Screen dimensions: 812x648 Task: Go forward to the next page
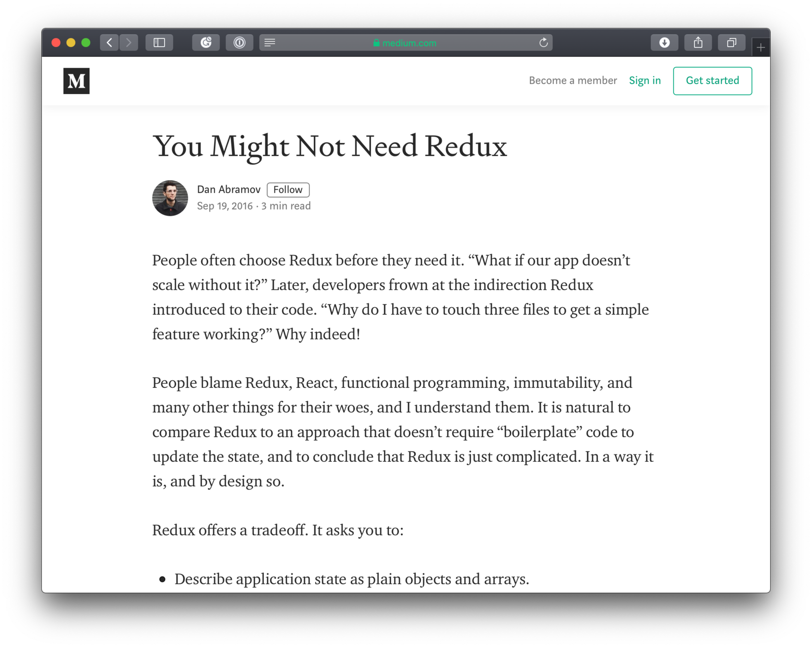pos(129,43)
